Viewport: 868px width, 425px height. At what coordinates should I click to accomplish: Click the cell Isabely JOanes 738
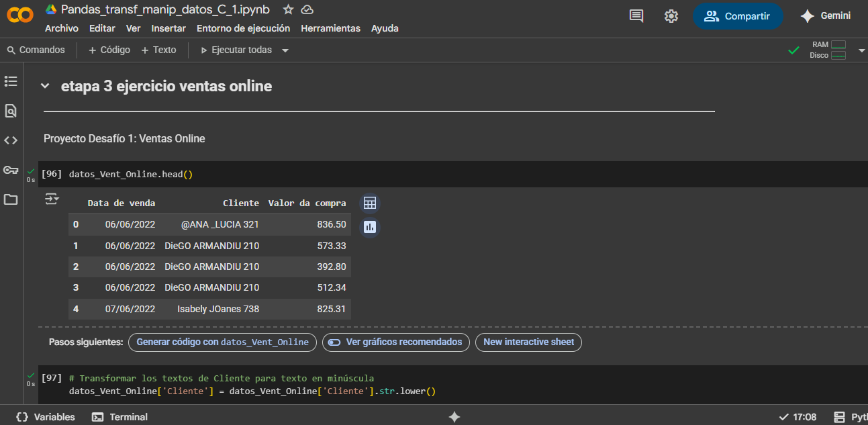pyautogui.click(x=218, y=309)
